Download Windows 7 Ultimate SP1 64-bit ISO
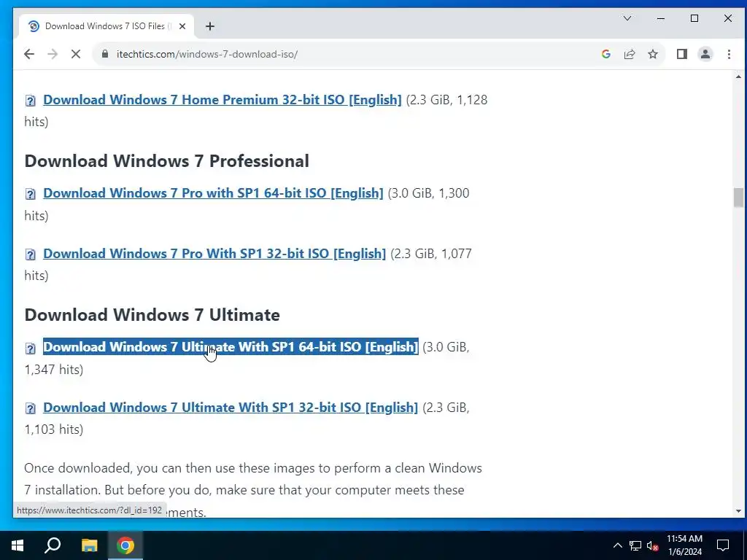747x560 pixels. click(231, 347)
